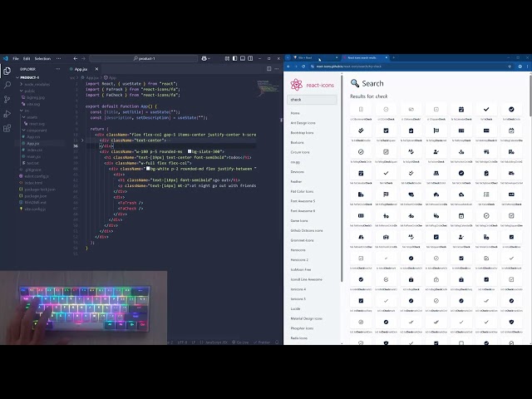Click the react-icons page vertical scrollbar

coord(530,95)
